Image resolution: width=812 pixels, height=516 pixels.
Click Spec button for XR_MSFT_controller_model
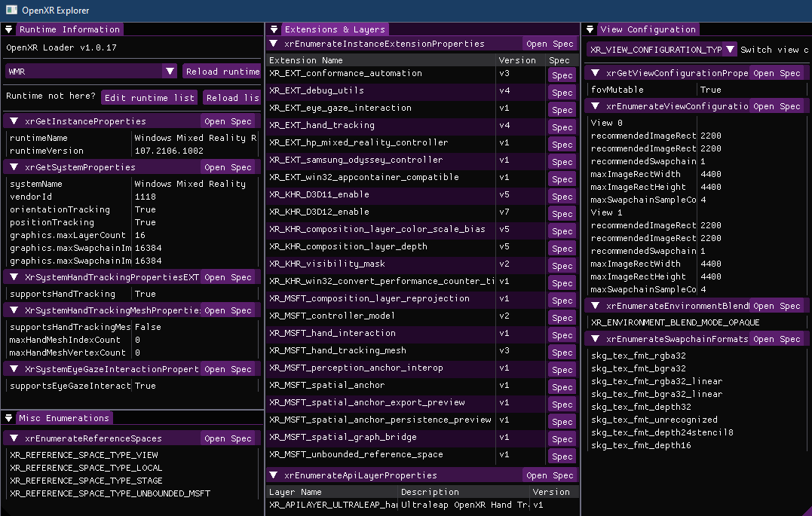coord(562,319)
